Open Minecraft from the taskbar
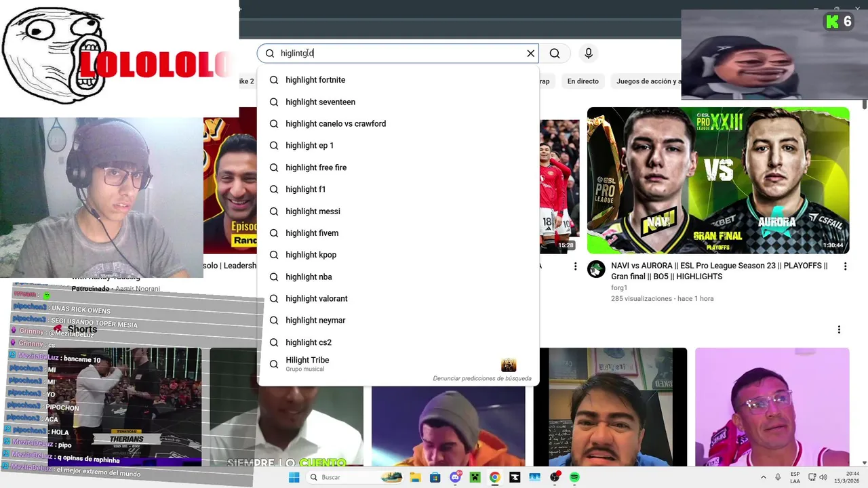Screen dimensions: 868x488 tap(475, 477)
